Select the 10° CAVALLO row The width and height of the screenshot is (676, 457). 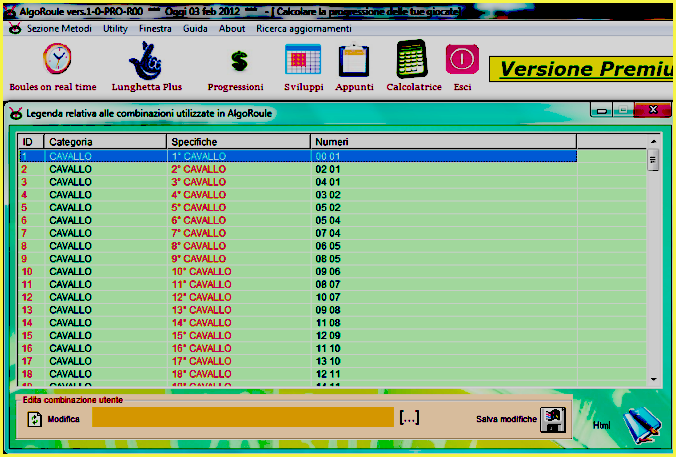(298, 272)
